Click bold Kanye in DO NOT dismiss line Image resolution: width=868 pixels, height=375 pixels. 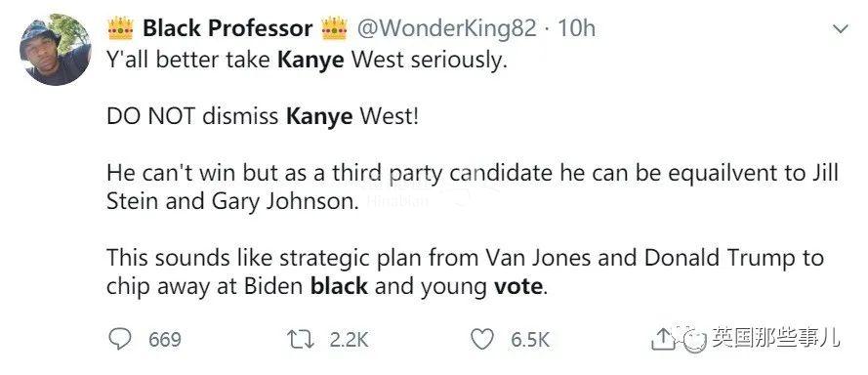click(x=319, y=117)
